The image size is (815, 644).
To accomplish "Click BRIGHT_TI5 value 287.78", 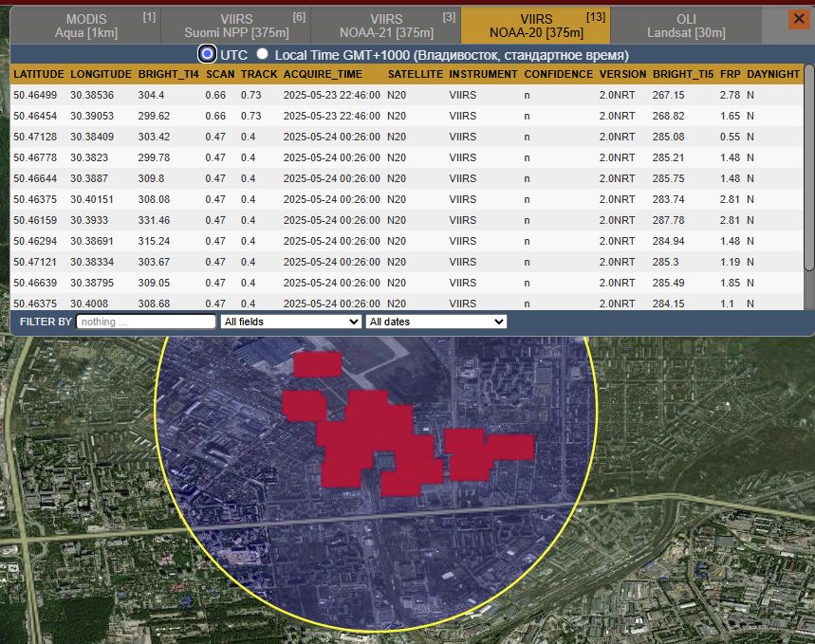I will click(669, 220).
